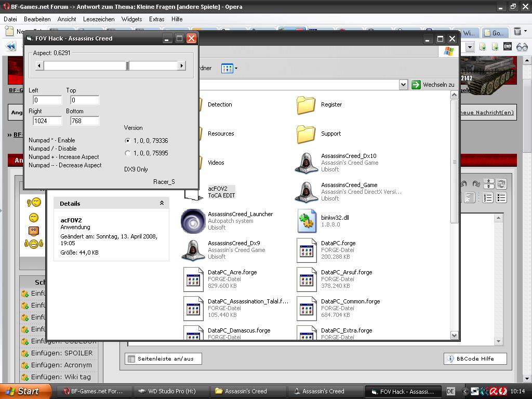Click the Top value input field
The image size is (532, 399).
pos(85,100)
